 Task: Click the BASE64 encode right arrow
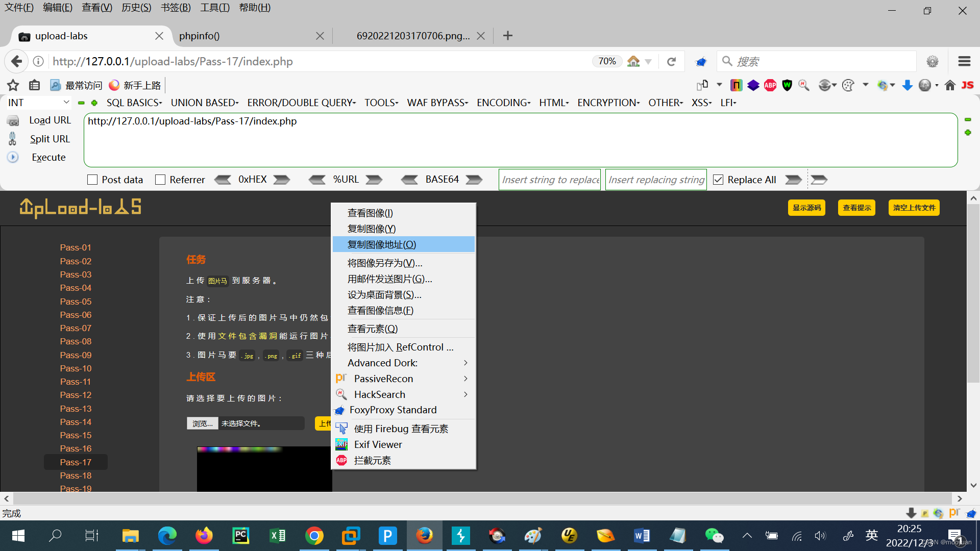474,180
